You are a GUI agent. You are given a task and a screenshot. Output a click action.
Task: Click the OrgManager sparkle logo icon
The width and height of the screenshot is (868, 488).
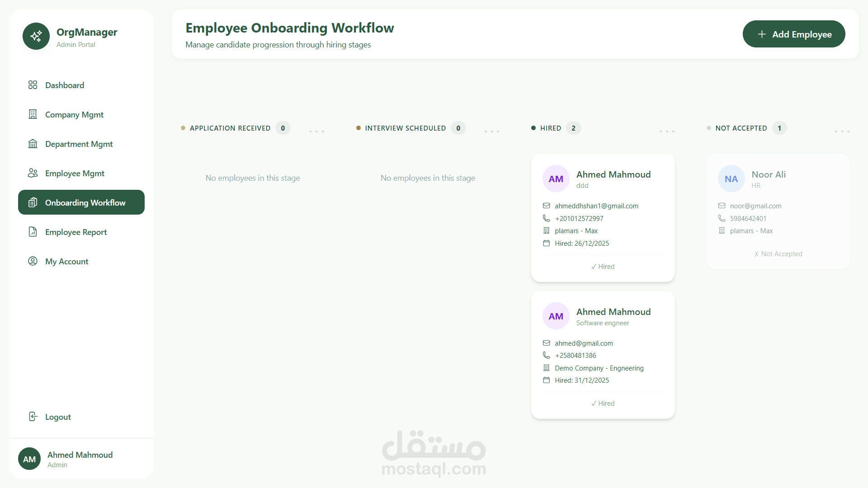(36, 36)
